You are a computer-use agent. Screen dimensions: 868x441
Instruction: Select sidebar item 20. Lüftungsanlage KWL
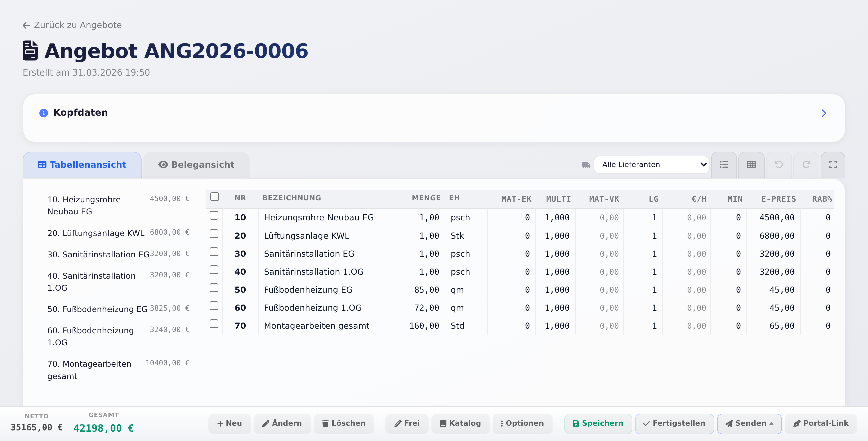click(x=118, y=233)
